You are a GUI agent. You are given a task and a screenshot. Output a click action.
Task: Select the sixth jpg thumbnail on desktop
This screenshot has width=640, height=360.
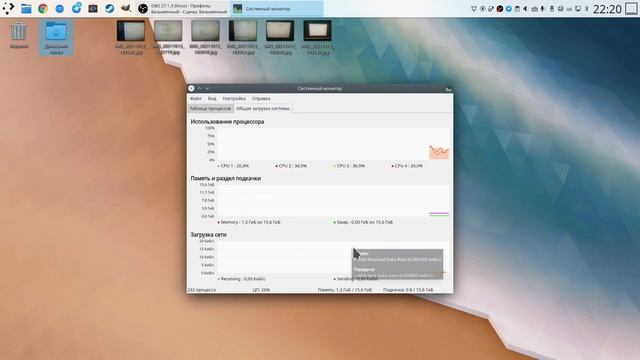pos(318,38)
